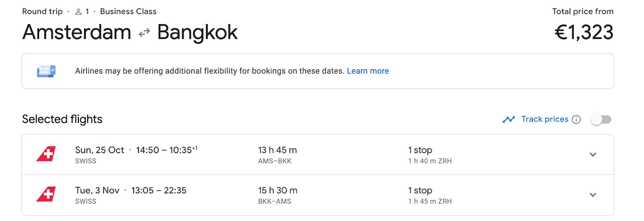644x221 pixels.
Task: Click the Sun, 25 Oct date text
Action: tap(100, 150)
